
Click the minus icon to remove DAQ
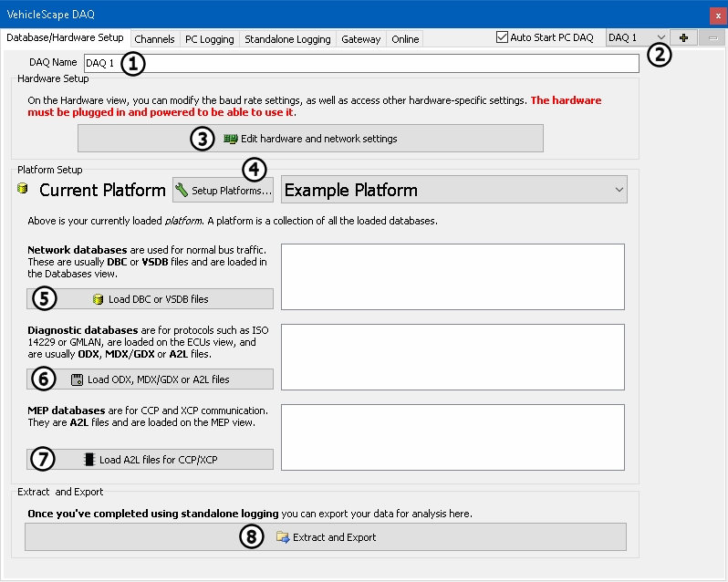[x=712, y=38]
